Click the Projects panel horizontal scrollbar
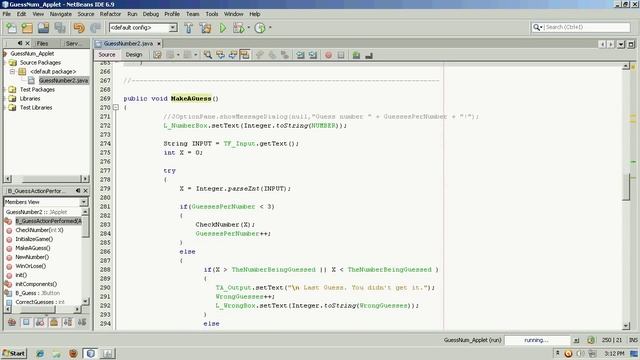Image resolution: width=640 pixels, height=360 pixels. pyautogui.click(x=47, y=179)
